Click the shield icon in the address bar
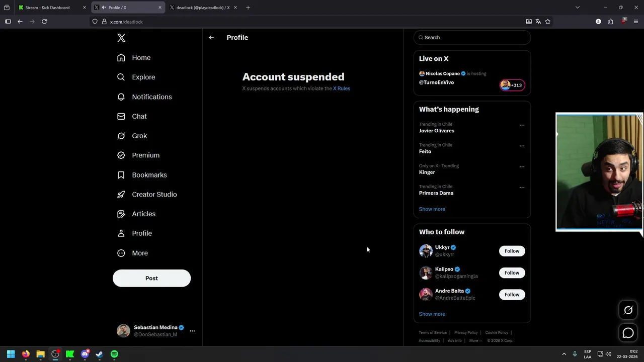The height and width of the screenshot is (362, 644). [x=95, y=22]
